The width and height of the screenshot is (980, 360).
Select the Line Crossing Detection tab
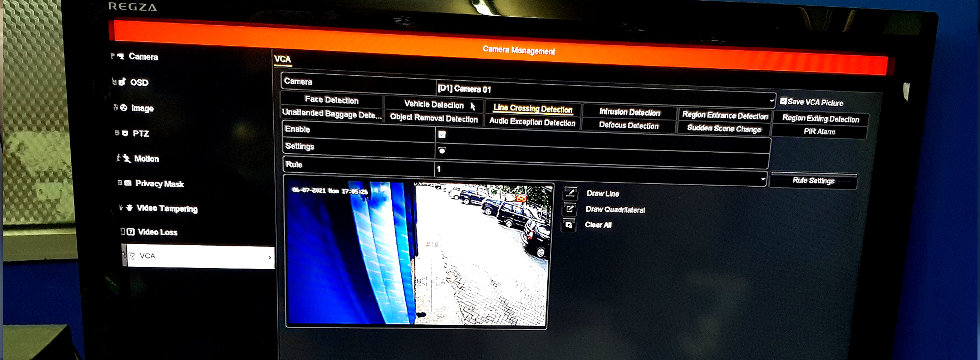[x=533, y=109]
